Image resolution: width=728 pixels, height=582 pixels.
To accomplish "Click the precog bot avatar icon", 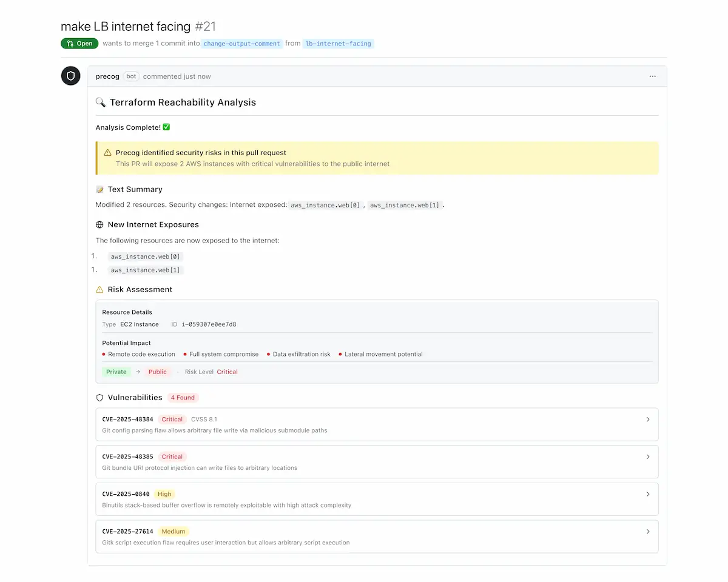I will 70,76.
